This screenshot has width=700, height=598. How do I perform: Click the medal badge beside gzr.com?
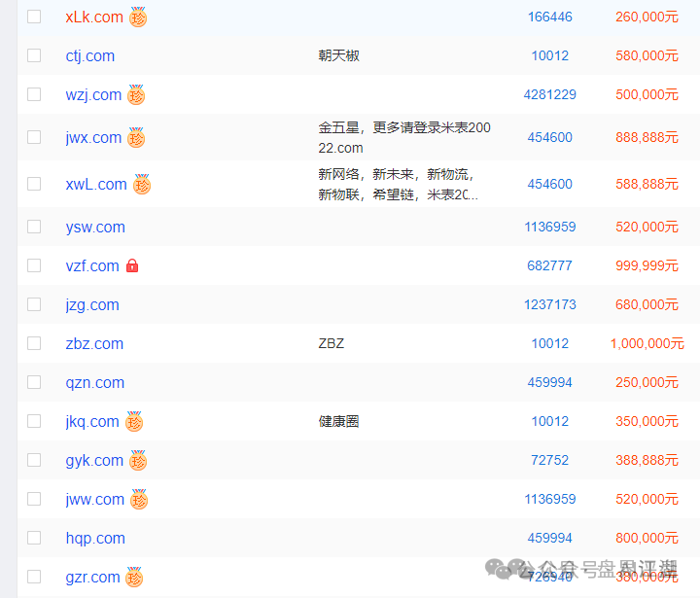tap(135, 578)
